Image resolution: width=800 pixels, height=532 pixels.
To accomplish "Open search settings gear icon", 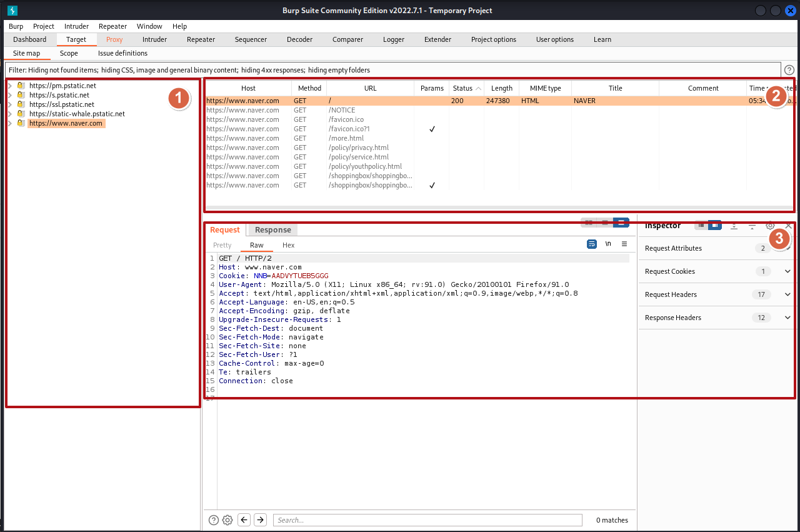I will click(227, 520).
